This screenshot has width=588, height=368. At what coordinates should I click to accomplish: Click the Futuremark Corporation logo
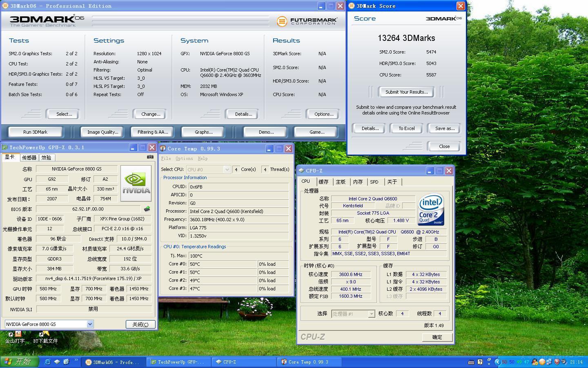(x=307, y=21)
